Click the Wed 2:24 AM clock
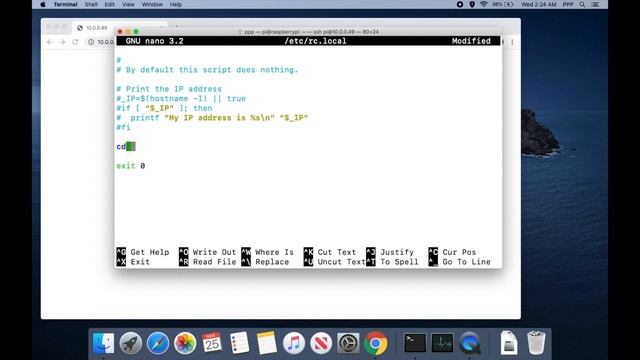This screenshot has height=360, width=640. click(538, 4)
